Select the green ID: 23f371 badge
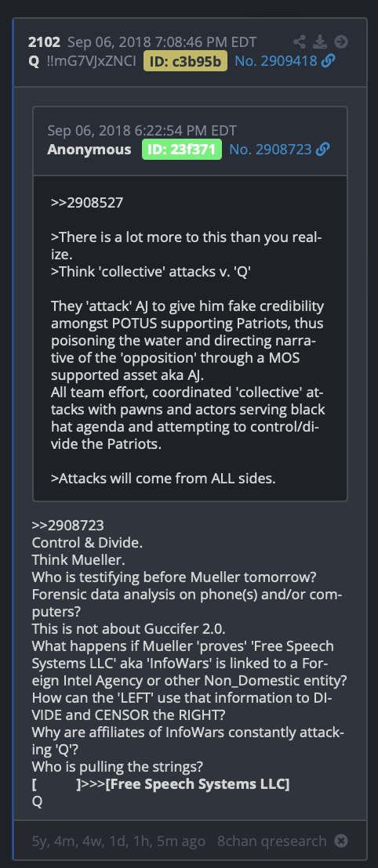Viewport: 378px width, 868px height. [x=182, y=149]
